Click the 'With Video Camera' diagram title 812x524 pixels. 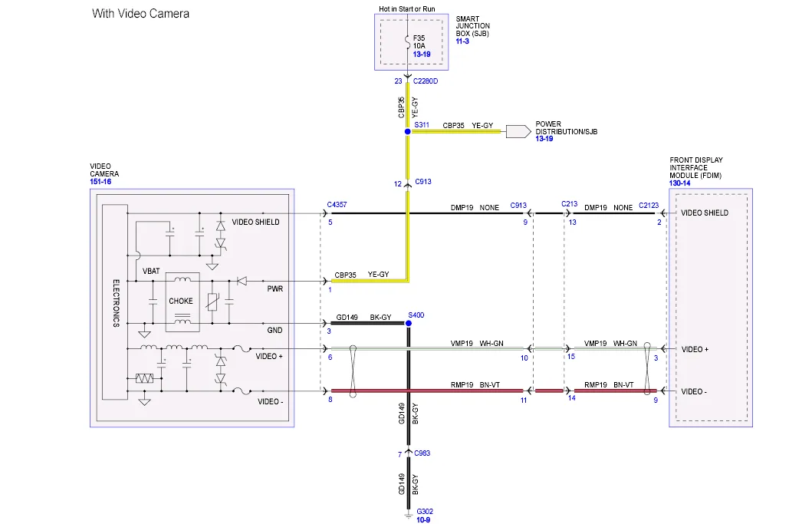(x=140, y=14)
